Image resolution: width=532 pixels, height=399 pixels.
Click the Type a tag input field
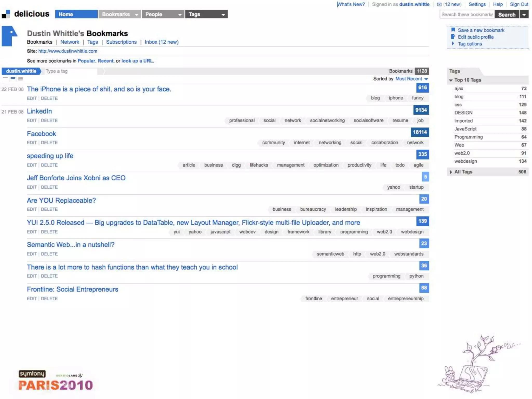click(70, 71)
